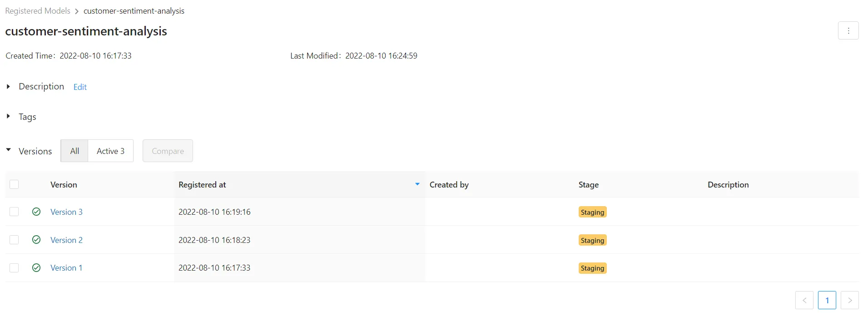The image size is (868, 326).
Task: Tick the checkbox for Version 2
Action: click(x=14, y=240)
